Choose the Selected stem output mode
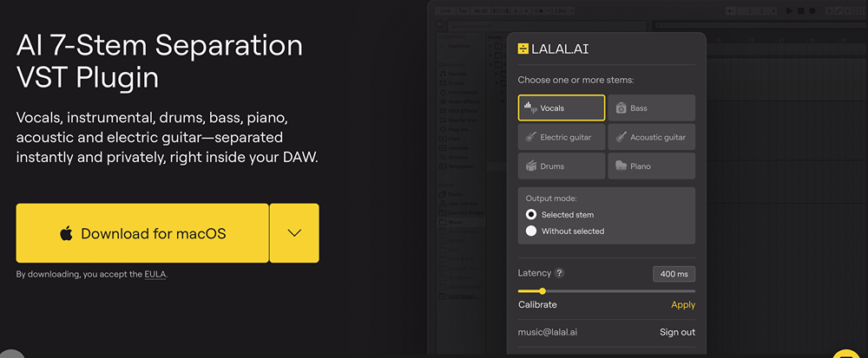Image resolution: width=868 pixels, height=358 pixels. [560, 214]
